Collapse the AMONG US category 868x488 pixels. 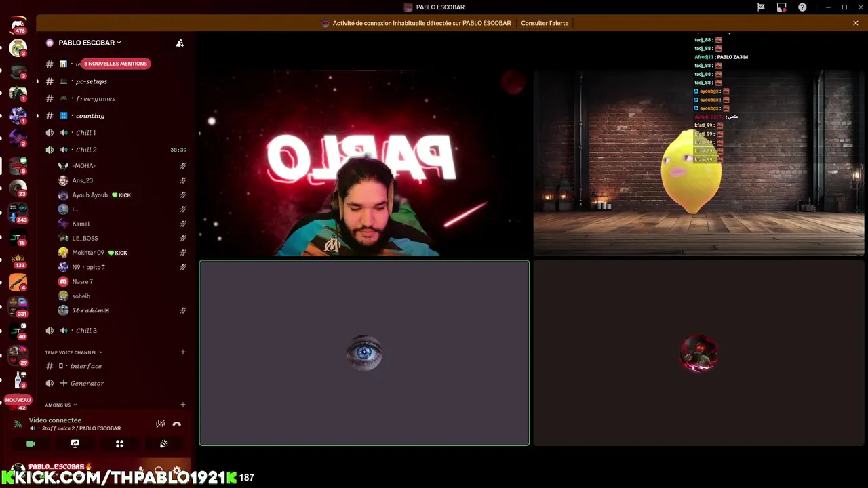61,405
